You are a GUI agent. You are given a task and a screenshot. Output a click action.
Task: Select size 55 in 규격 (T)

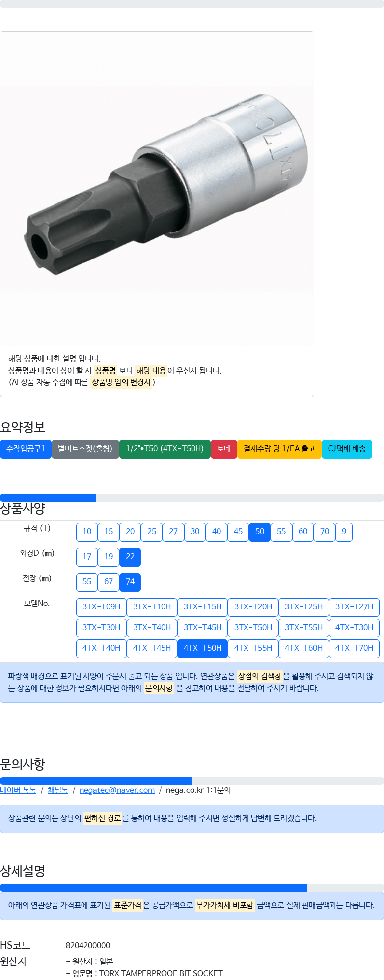(281, 532)
